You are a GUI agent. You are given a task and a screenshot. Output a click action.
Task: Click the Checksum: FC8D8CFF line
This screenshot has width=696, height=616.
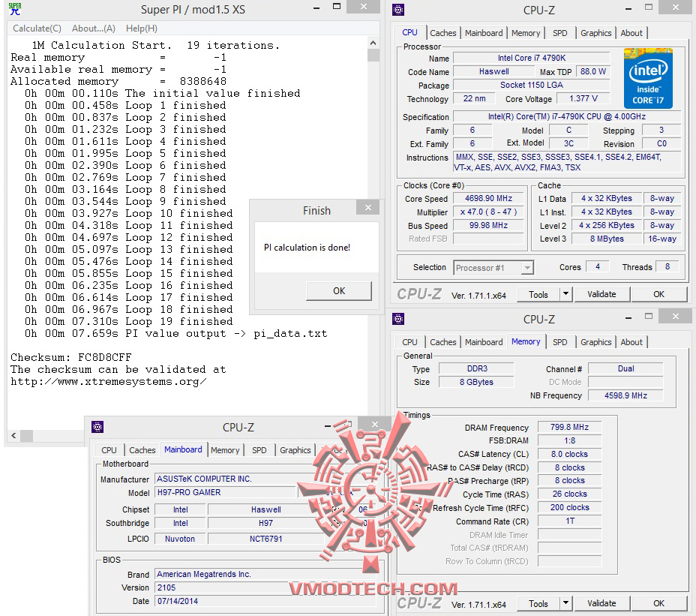coord(71,357)
